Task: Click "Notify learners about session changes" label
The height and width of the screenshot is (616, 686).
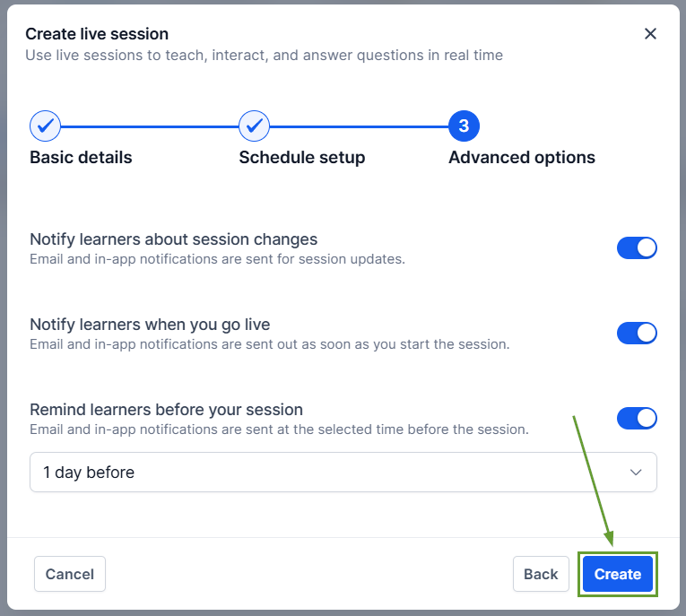Action: tap(173, 239)
